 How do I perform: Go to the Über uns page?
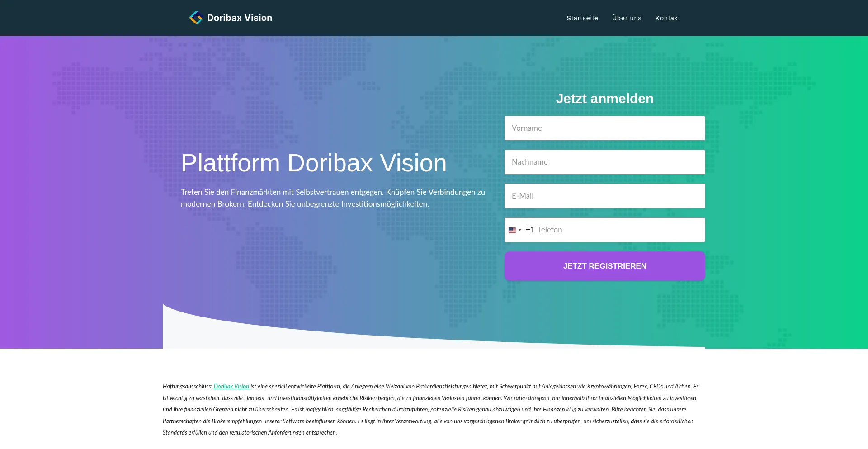626,18
